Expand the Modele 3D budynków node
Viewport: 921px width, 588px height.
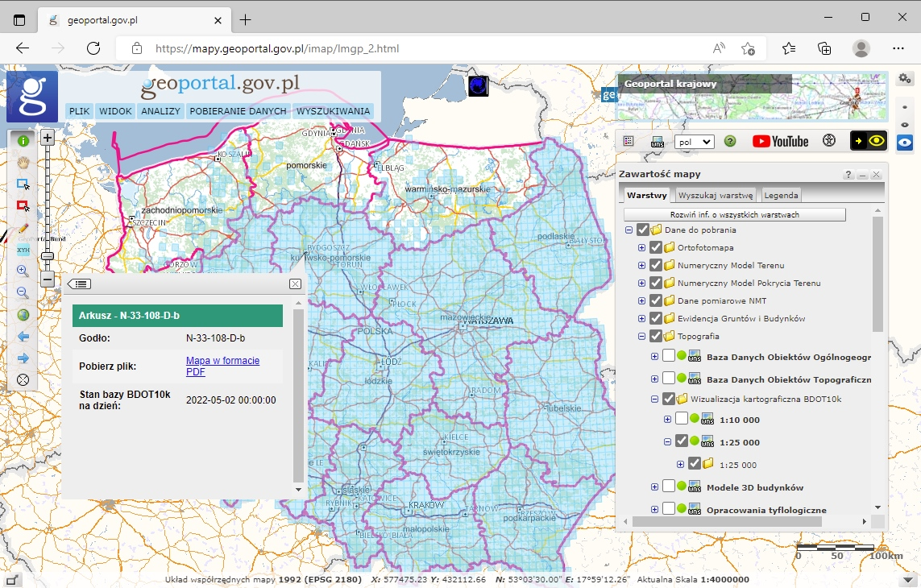(654, 487)
